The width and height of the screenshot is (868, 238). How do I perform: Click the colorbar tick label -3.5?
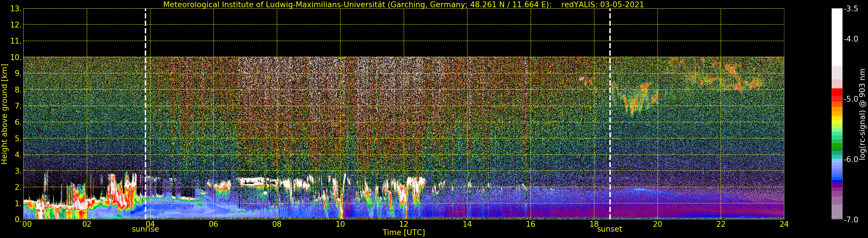(x=851, y=9)
